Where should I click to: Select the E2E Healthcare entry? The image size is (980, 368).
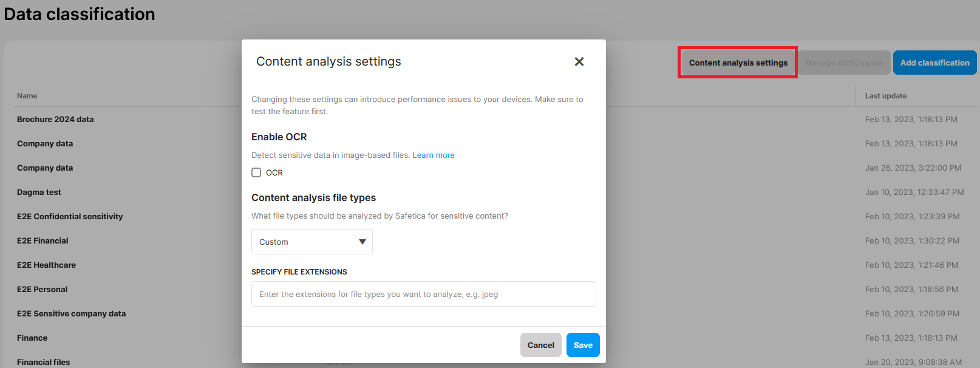tap(46, 265)
